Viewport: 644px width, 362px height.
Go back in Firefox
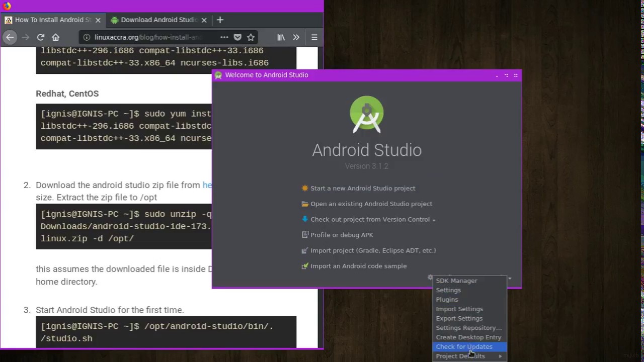pos(10,37)
